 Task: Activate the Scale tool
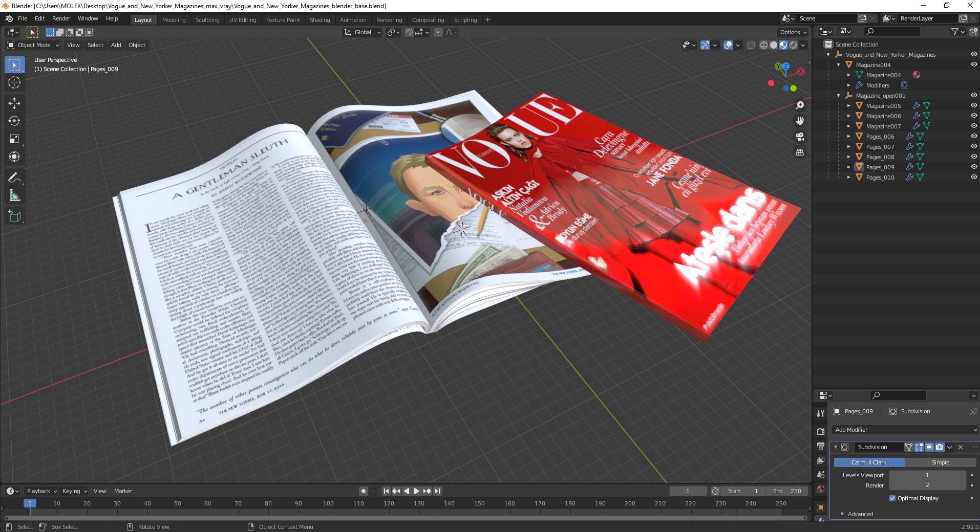[x=14, y=139]
